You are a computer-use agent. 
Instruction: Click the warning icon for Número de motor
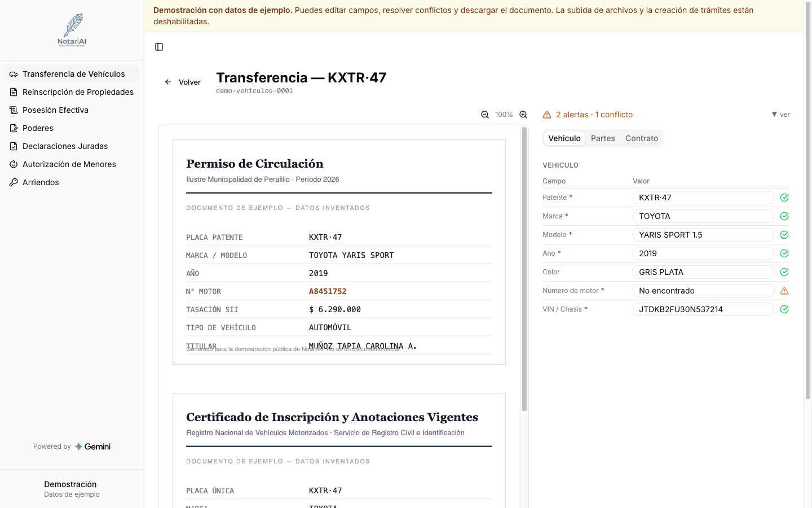(x=784, y=291)
